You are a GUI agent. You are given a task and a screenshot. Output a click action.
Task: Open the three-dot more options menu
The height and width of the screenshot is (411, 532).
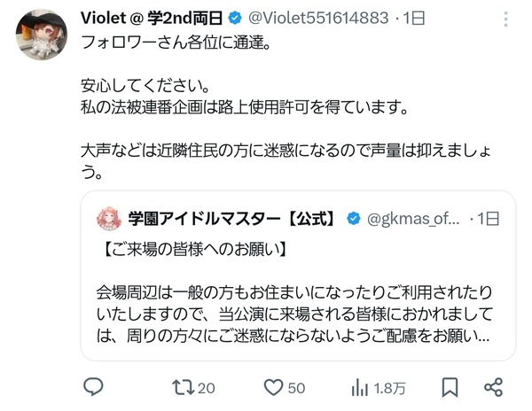(x=505, y=19)
